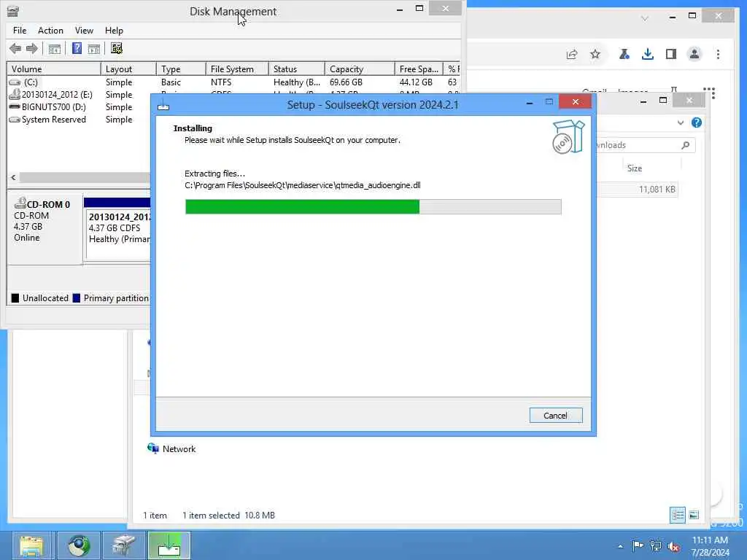Click the installation progress bar
Screen dimensions: 747x560
373,206
